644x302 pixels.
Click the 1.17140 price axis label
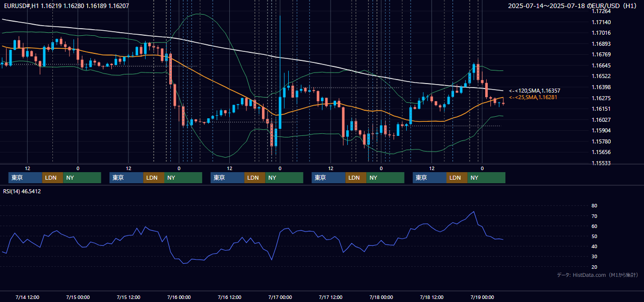[602, 22]
